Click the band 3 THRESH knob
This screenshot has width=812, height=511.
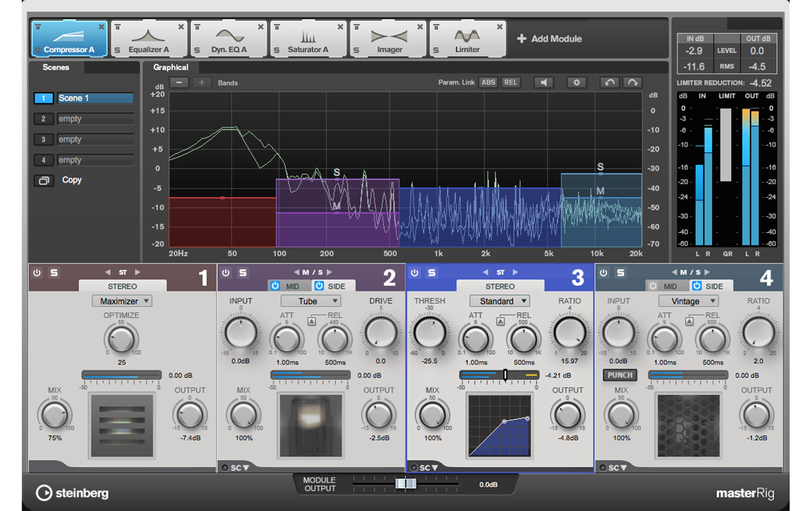click(x=429, y=333)
